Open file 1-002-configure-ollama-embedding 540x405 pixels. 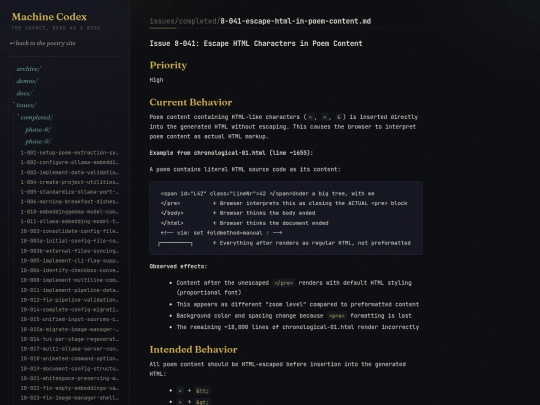pos(70,162)
